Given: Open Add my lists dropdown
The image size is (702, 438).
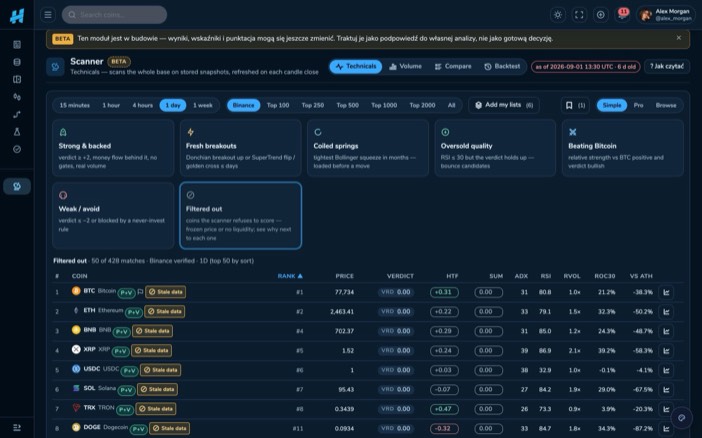Looking at the screenshot, I should (504, 105).
